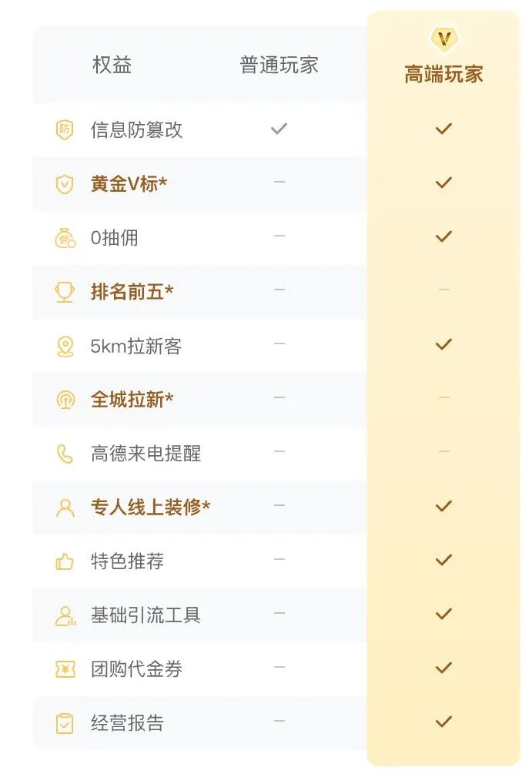Tap the money bag icon for 0抽佣
This screenshot has width=532, height=784.
[65, 238]
